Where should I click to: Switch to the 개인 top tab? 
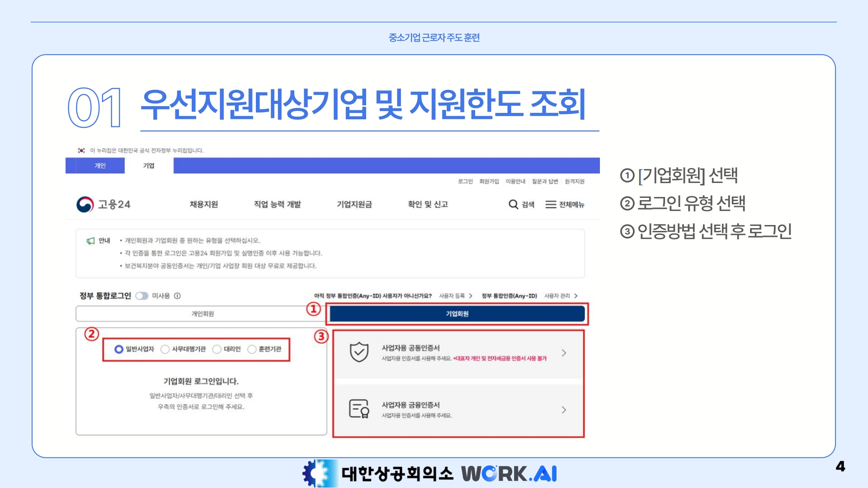[x=100, y=166]
